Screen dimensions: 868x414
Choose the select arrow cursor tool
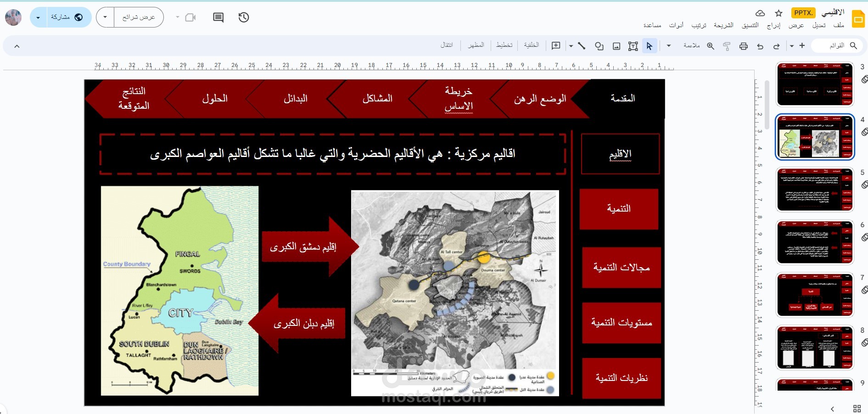pos(649,46)
